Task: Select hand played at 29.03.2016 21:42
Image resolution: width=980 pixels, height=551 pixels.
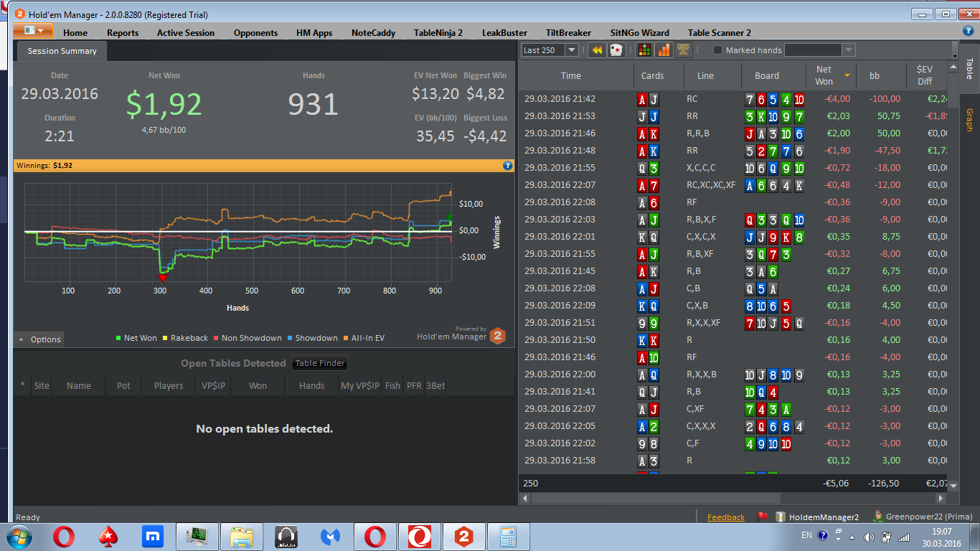Action: (732, 99)
